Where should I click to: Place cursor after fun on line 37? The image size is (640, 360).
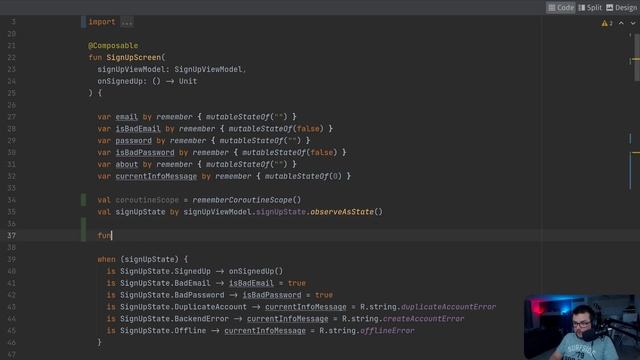coord(111,236)
